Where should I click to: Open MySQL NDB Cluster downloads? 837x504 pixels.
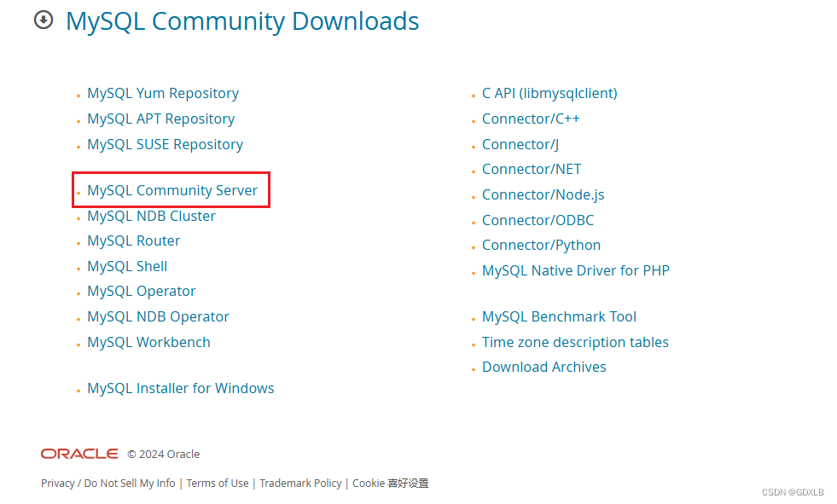point(150,216)
